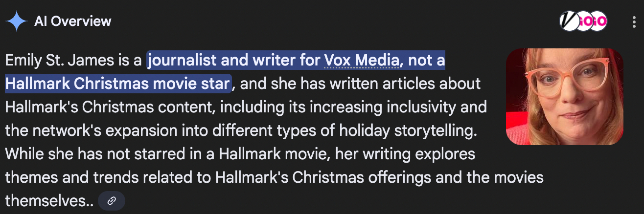Open the three-dot more options menu
644x214 pixels.
pyautogui.click(x=634, y=21)
